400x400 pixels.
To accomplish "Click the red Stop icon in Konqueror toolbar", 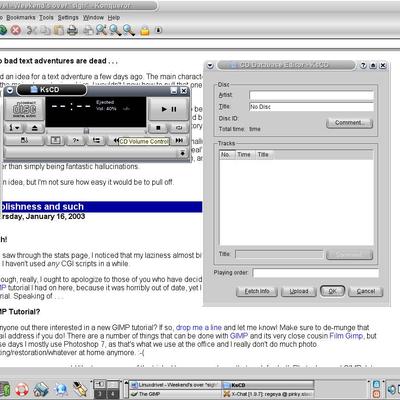I will pyautogui.click(x=15, y=30).
